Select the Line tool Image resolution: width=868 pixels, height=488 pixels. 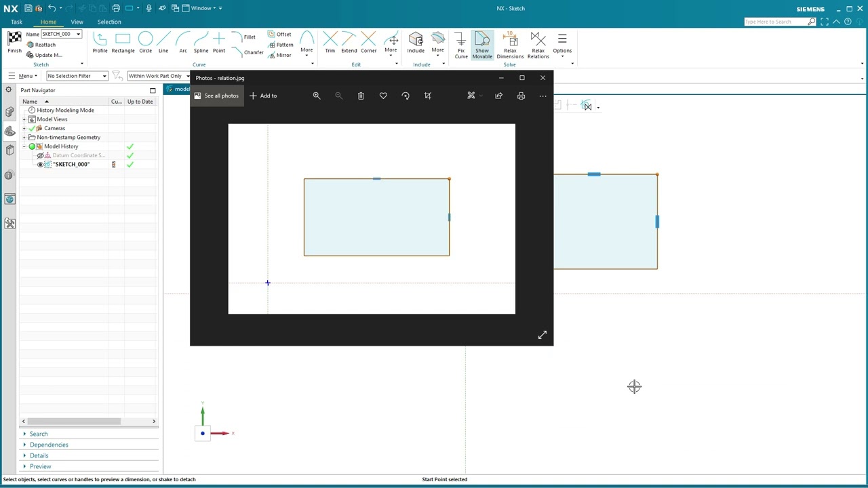[163, 43]
